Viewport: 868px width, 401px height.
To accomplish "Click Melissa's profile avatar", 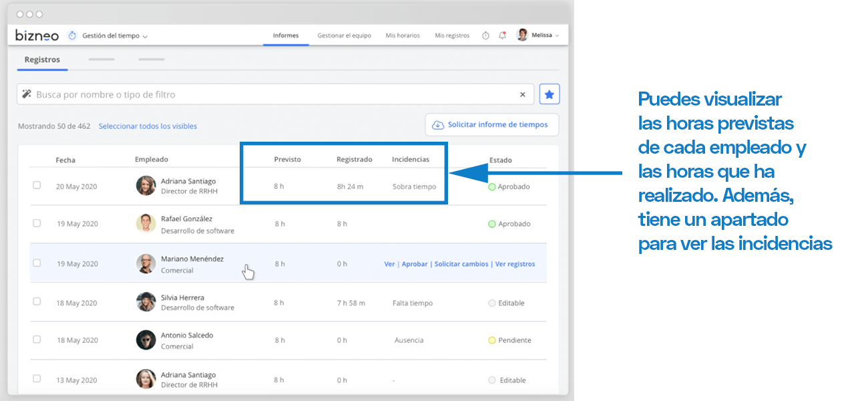I will [522, 35].
